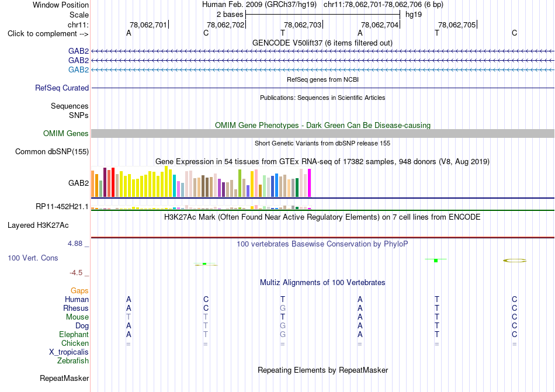Click the OMIM Genes track label
Viewport: 555px width, 392px height.
pyautogui.click(x=66, y=133)
